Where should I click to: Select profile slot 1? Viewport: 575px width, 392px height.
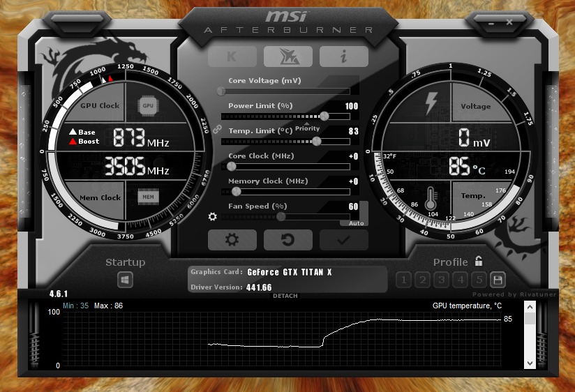tap(403, 280)
